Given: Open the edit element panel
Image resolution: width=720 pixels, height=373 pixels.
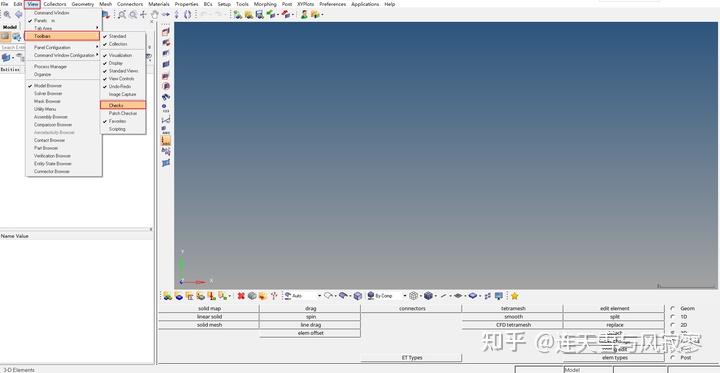Looking at the screenshot, I should tap(614, 309).
